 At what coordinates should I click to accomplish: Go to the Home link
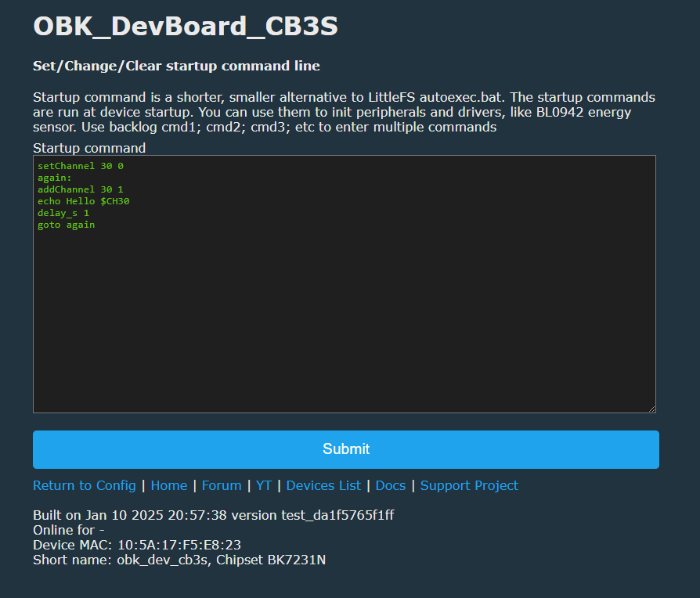click(169, 485)
